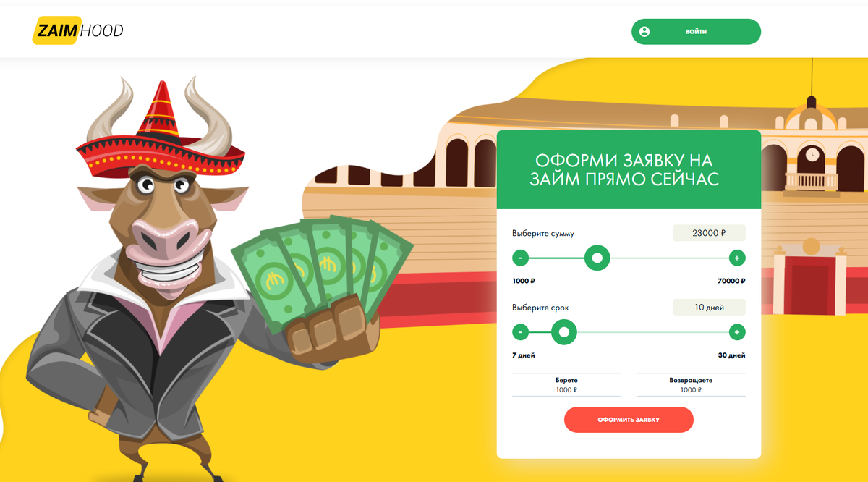Click the green form header title
This screenshot has height=482, width=868.
pos(629,170)
